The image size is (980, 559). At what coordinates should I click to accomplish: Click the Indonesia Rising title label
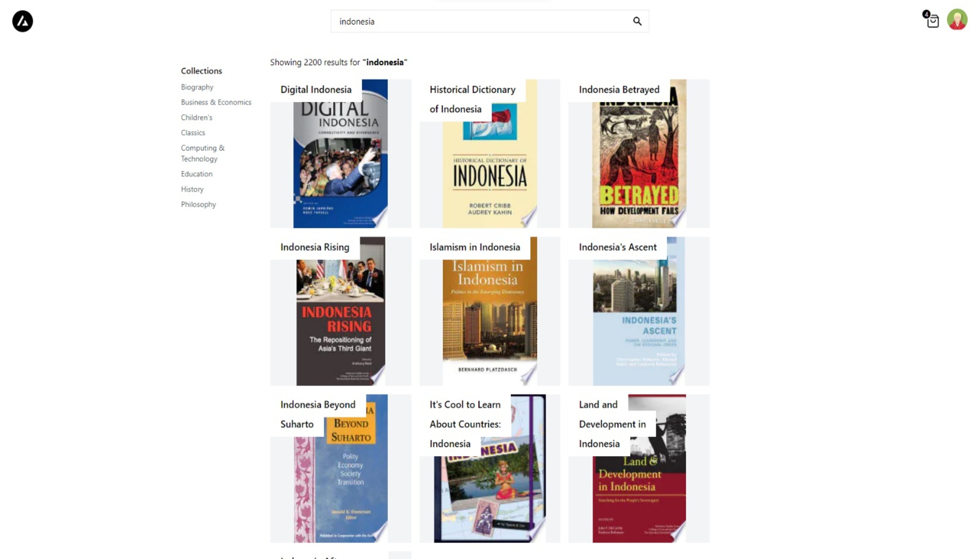tap(315, 247)
